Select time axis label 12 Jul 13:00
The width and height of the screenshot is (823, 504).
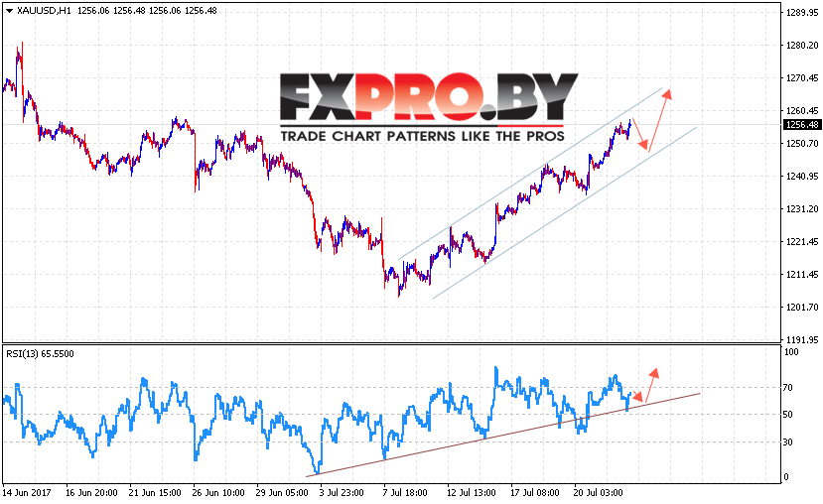(x=471, y=493)
